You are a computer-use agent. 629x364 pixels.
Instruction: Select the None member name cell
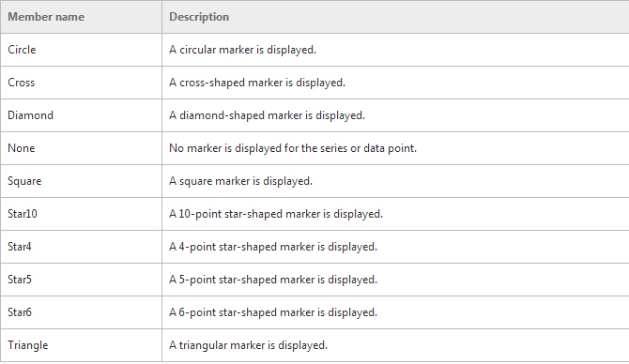(x=81, y=148)
